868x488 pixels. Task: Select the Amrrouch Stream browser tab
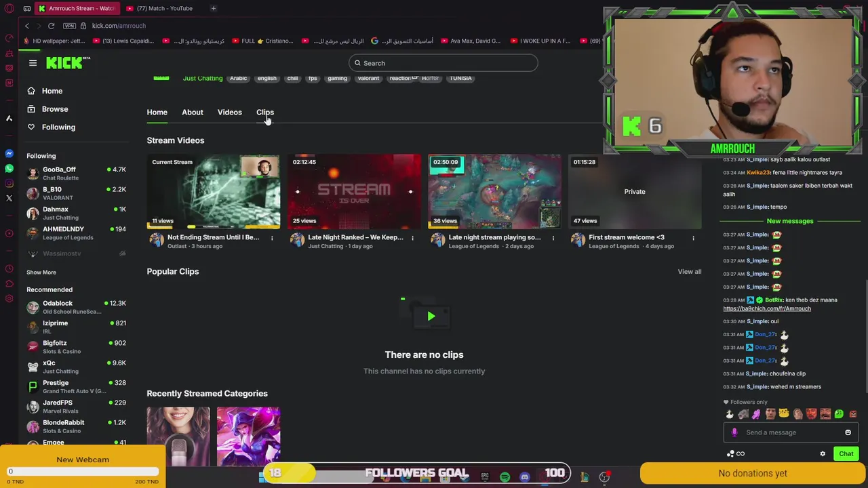pyautogui.click(x=77, y=8)
